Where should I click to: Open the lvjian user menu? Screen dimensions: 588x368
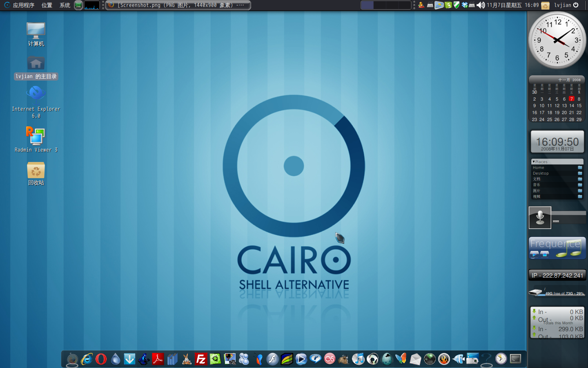click(x=563, y=5)
